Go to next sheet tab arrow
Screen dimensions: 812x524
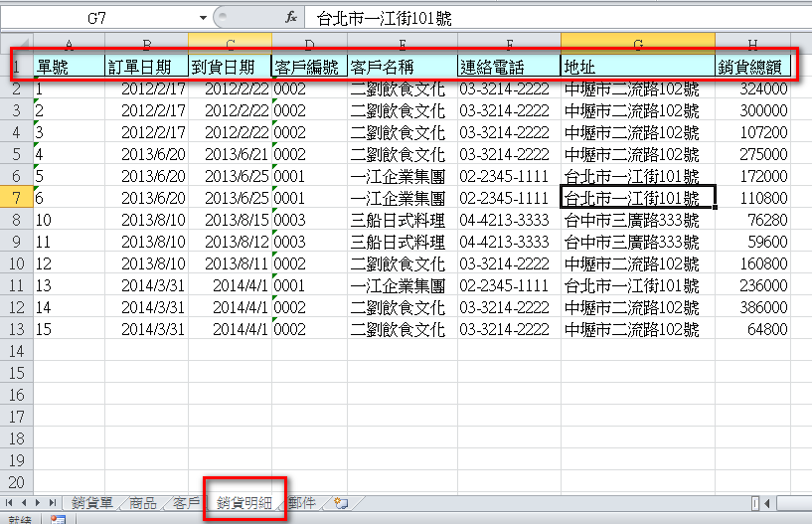[x=38, y=503]
